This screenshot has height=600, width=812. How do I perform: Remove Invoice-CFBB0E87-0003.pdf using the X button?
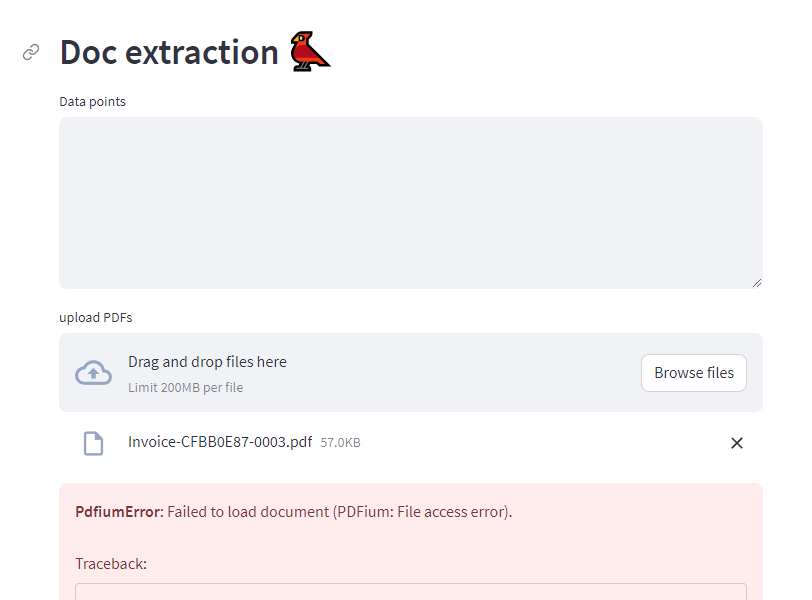pyautogui.click(x=737, y=443)
